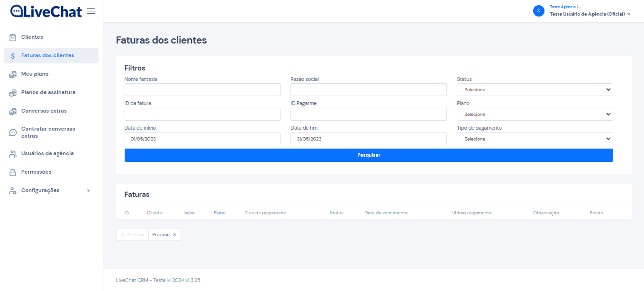This screenshot has width=644, height=291.
Task: Click the Permissões padlock icon
Action: pyautogui.click(x=13, y=172)
